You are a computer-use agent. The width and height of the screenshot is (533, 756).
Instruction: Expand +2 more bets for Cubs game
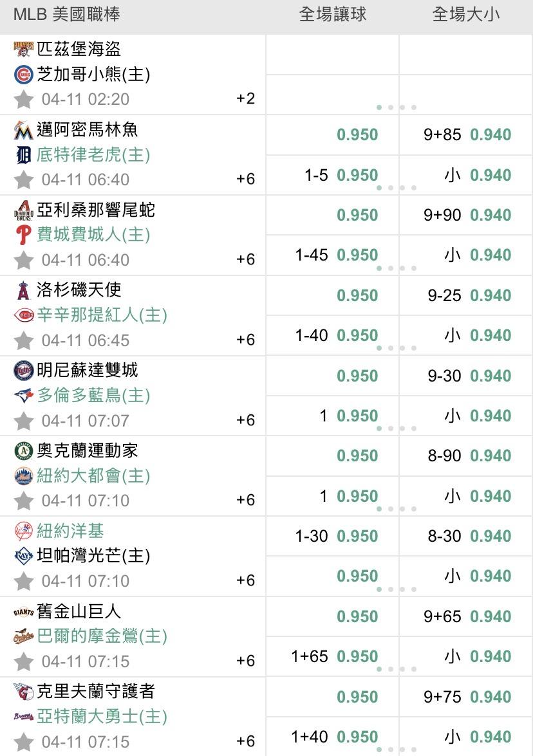pyautogui.click(x=246, y=98)
